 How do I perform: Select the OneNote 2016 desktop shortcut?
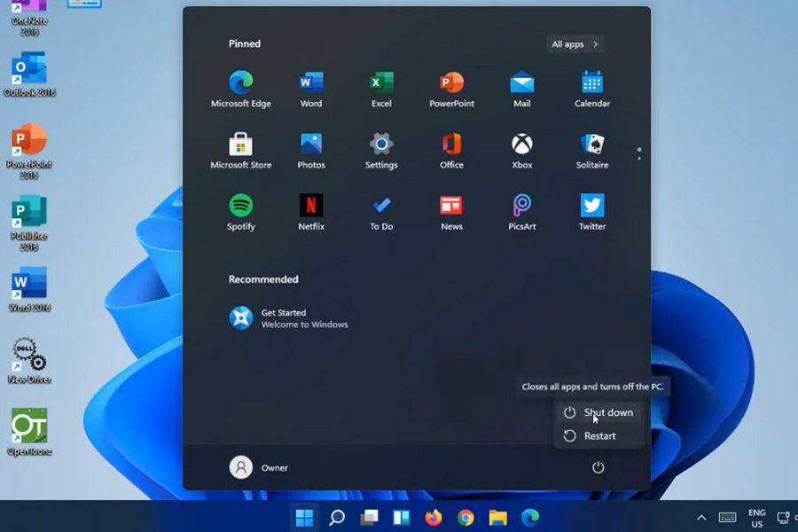(x=29, y=19)
